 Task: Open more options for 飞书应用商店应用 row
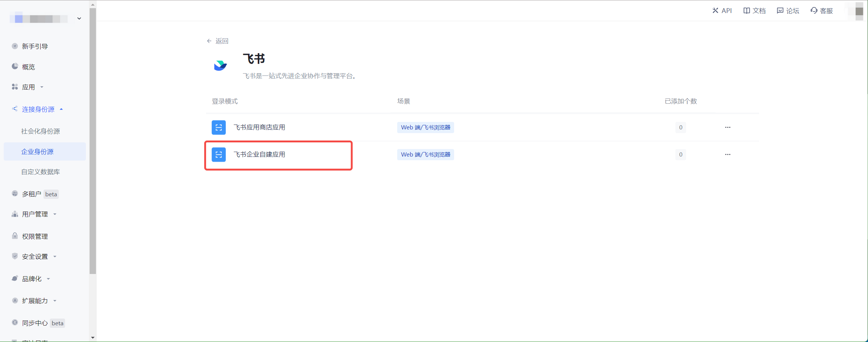click(x=727, y=128)
